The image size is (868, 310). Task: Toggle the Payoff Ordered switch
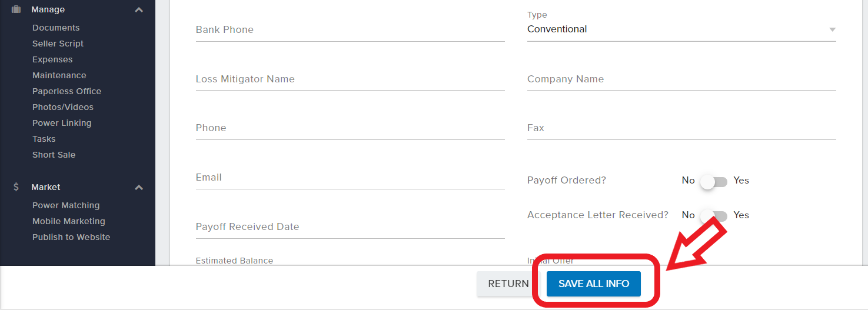(714, 182)
